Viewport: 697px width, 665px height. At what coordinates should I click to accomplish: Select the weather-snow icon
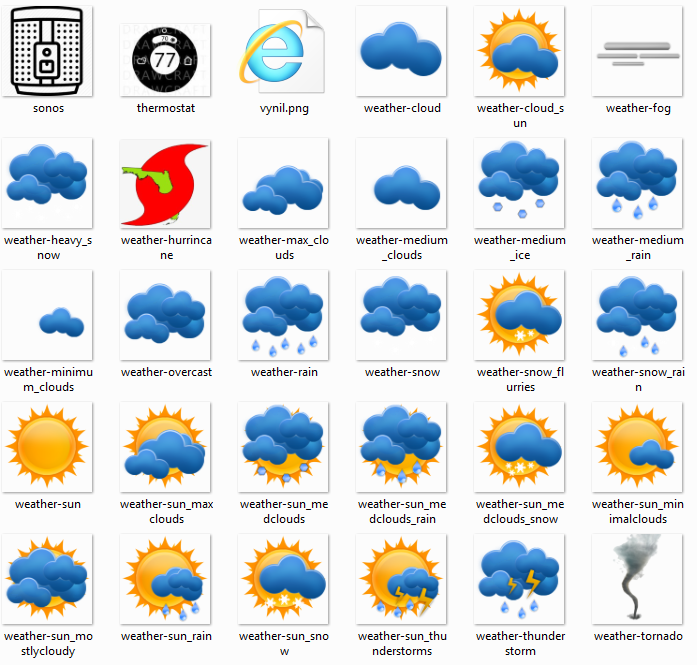click(401, 315)
